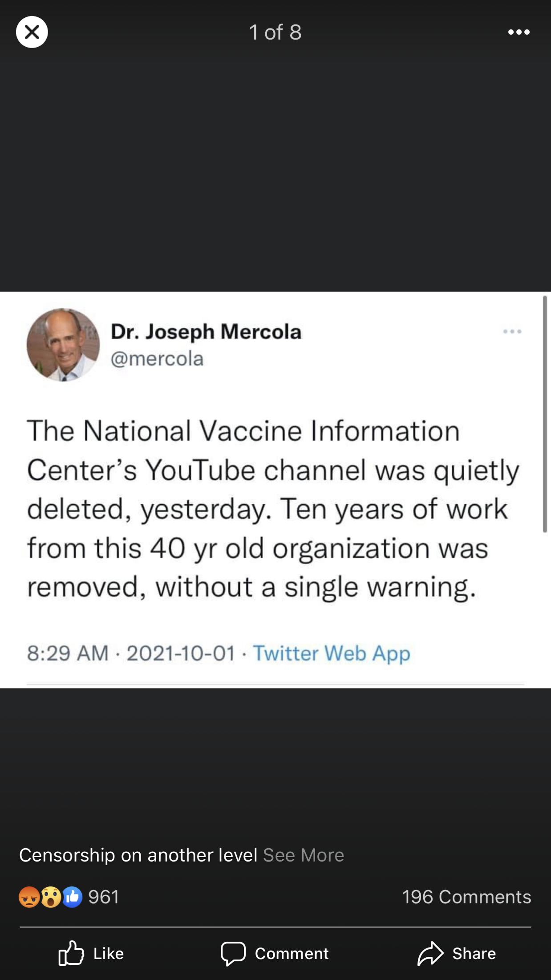This screenshot has height=980, width=551.
Task: View the 961 reactions count
Action: point(104,897)
